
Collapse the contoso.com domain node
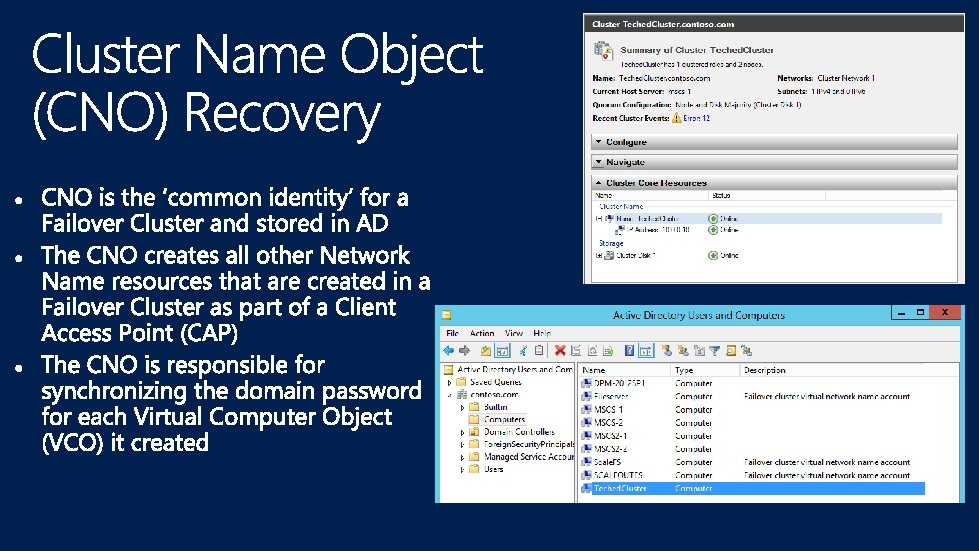point(450,394)
